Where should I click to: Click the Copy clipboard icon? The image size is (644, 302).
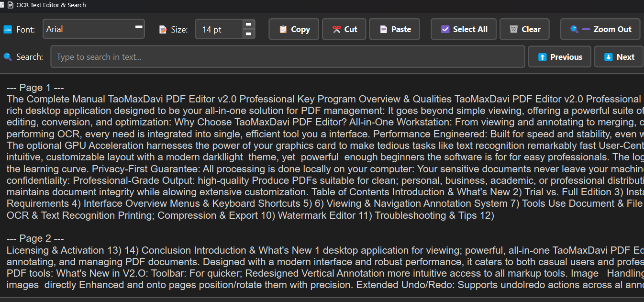point(283,29)
